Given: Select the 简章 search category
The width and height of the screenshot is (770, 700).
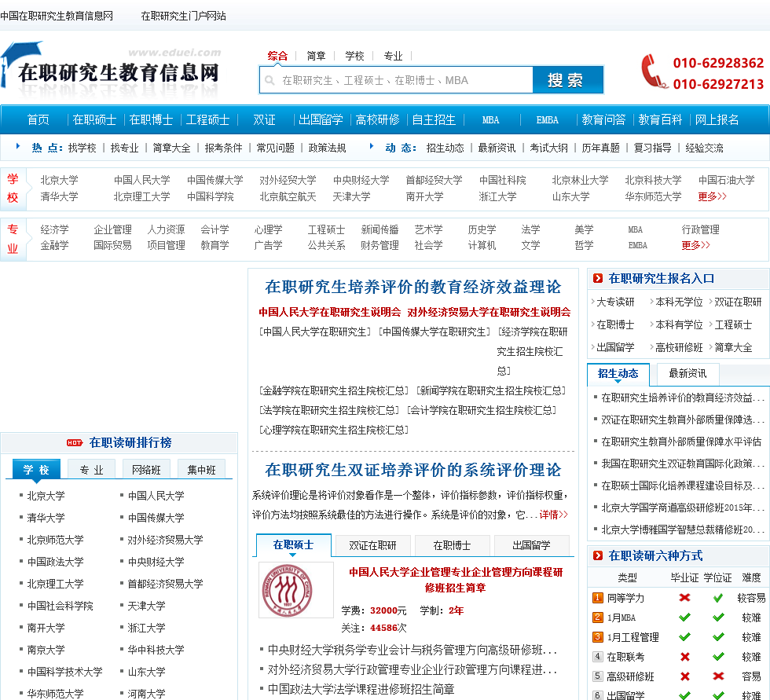Looking at the screenshot, I should click(x=316, y=56).
